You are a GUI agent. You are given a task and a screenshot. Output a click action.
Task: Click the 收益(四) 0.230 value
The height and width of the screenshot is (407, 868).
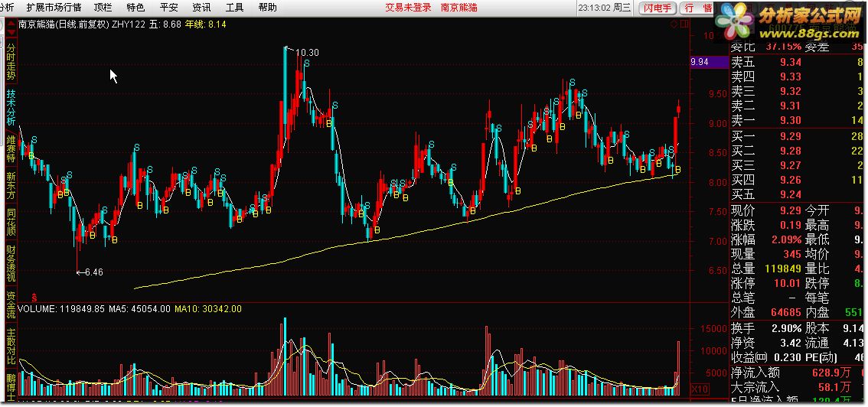coord(787,358)
